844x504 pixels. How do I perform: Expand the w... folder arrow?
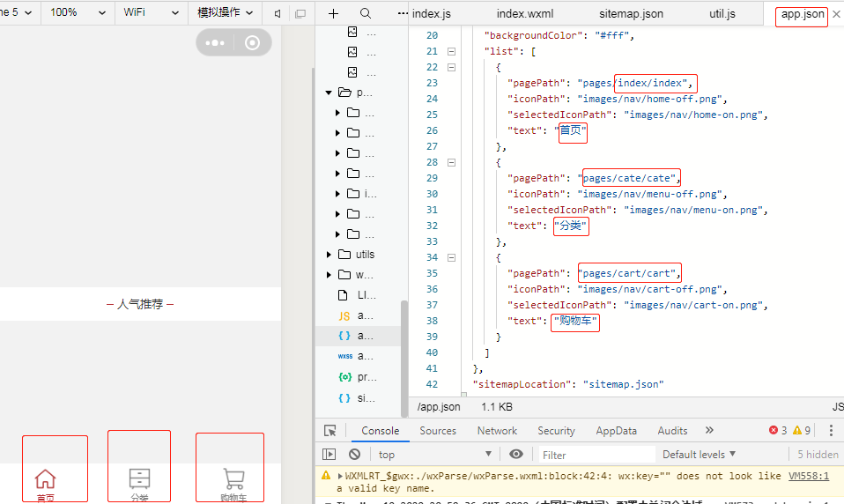(329, 275)
